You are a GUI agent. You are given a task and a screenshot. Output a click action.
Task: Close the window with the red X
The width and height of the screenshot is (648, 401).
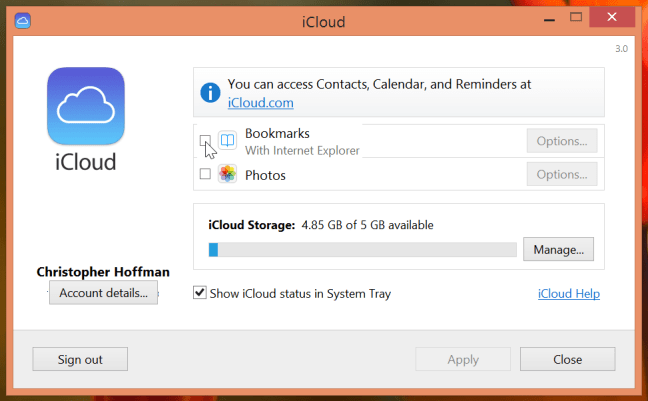[x=610, y=18]
